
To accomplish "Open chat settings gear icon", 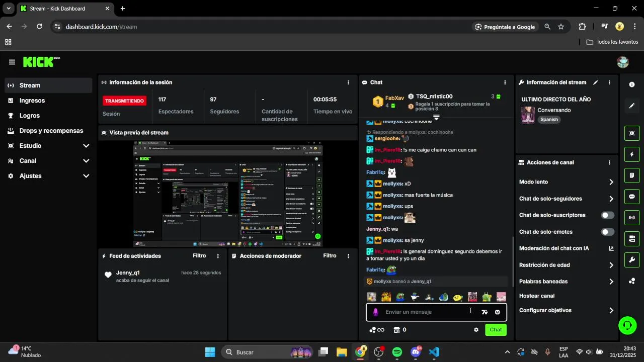I will [476, 330].
